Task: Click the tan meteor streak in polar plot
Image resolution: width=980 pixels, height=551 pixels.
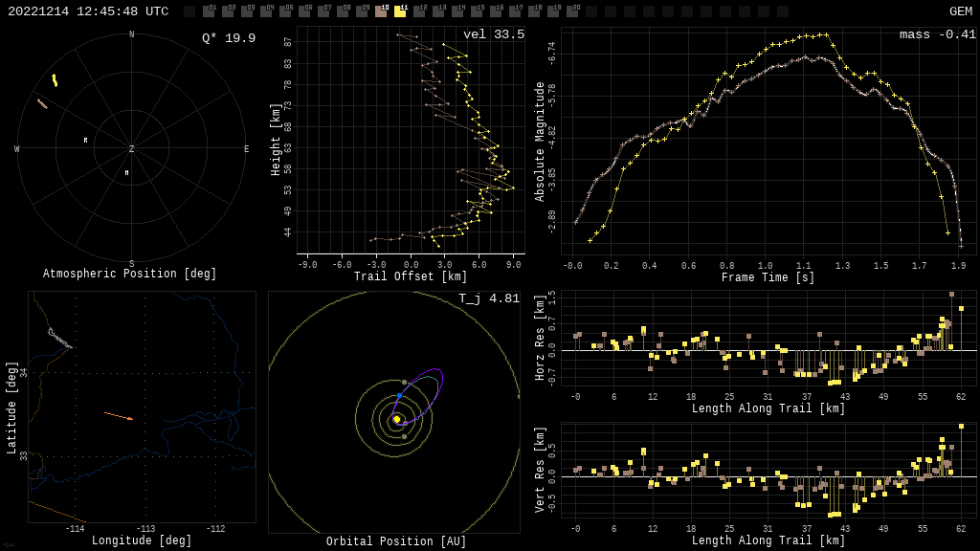Action: (x=42, y=103)
